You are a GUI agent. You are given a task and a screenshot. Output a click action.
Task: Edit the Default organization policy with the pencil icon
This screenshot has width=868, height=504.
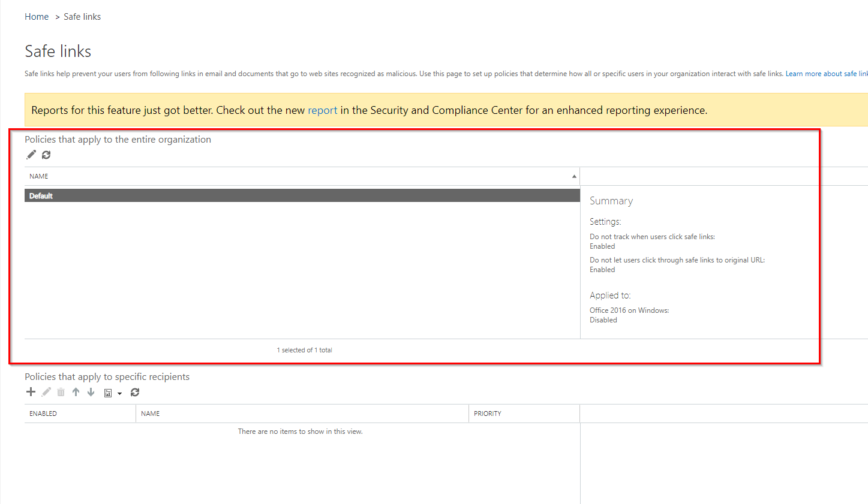[31, 155]
